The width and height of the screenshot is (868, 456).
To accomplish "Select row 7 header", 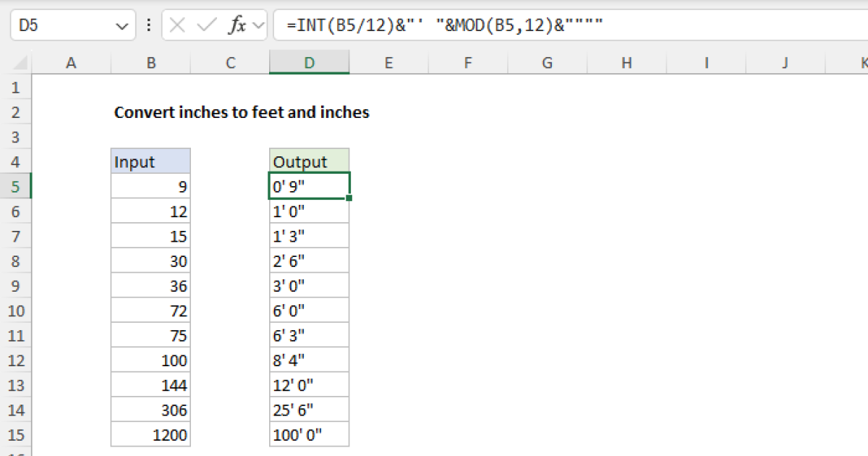I will (x=16, y=236).
